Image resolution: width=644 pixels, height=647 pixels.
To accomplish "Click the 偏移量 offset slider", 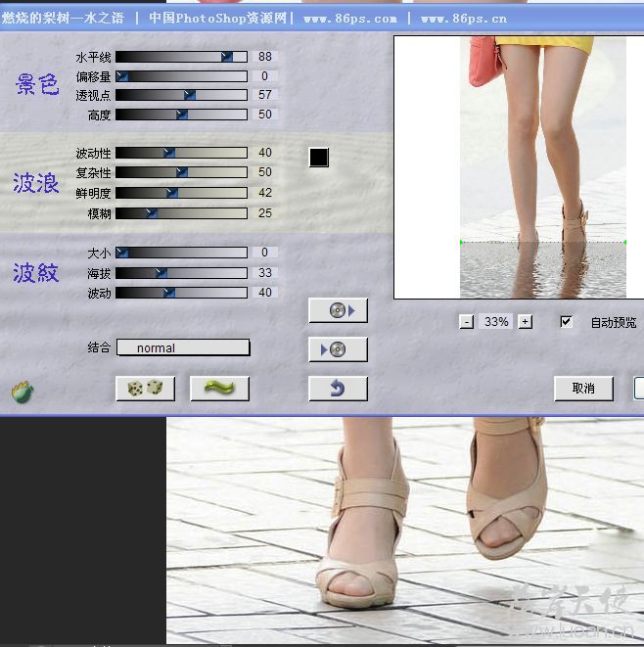I will (x=181, y=76).
